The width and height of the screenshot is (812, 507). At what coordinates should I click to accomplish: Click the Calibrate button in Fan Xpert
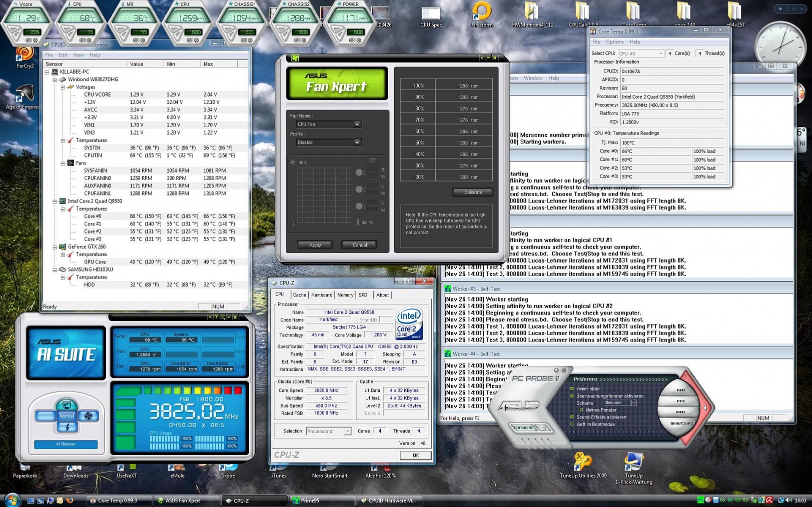click(473, 192)
